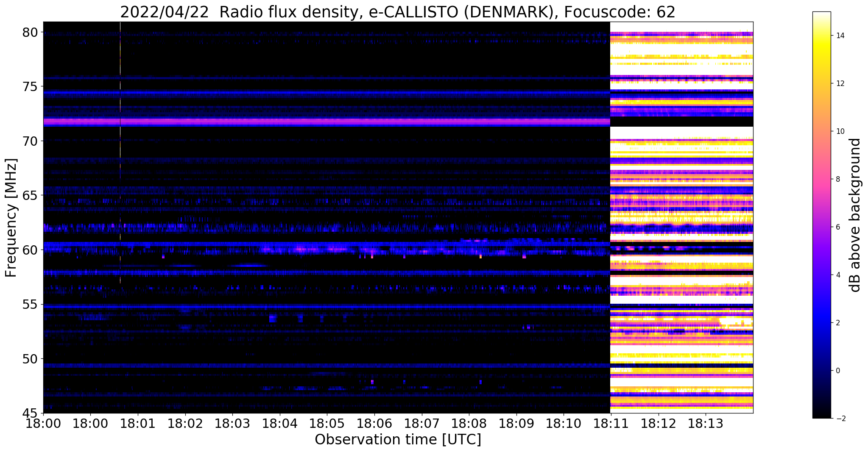Click the colorbar tick value 4
The height and width of the screenshot is (452, 868).
837,275
